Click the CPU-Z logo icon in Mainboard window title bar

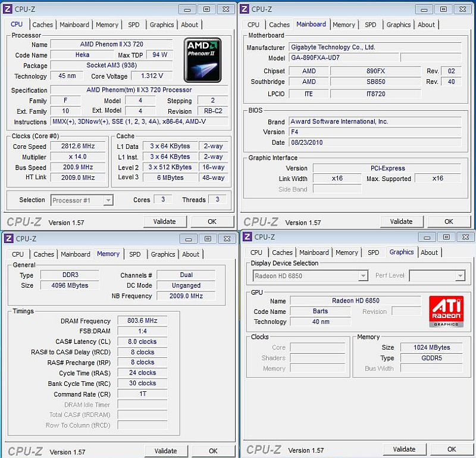click(245, 9)
